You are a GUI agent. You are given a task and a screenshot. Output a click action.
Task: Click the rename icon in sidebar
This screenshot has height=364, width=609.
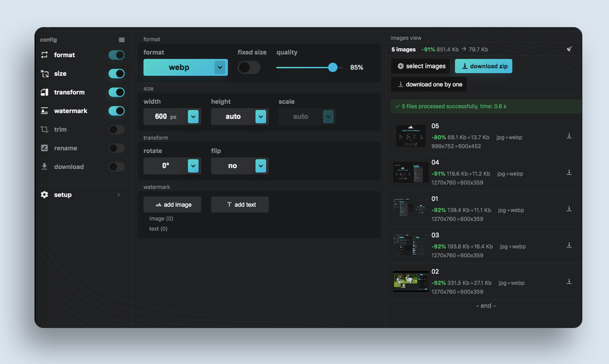pyautogui.click(x=44, y=148)
